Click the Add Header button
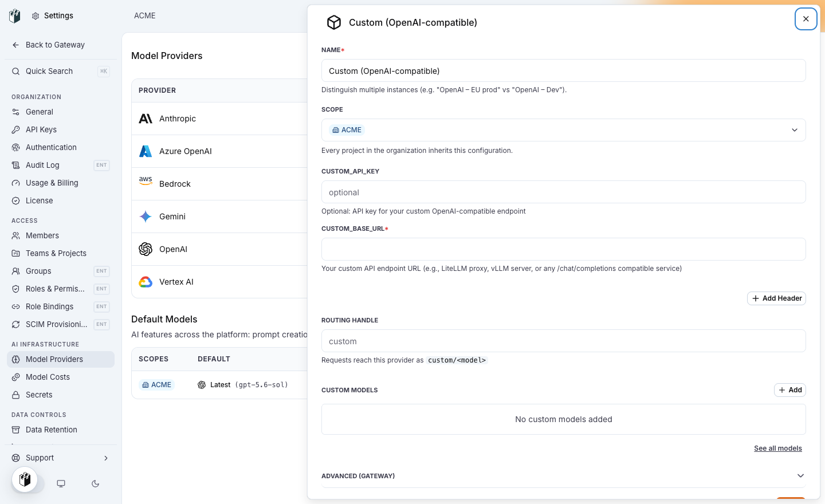This screenshot has width=825, height=504. pos(776,298)
